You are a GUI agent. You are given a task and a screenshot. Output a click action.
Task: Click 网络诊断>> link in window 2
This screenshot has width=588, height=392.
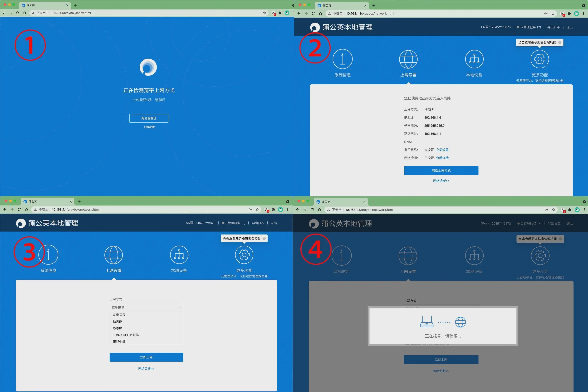(441, 181)
